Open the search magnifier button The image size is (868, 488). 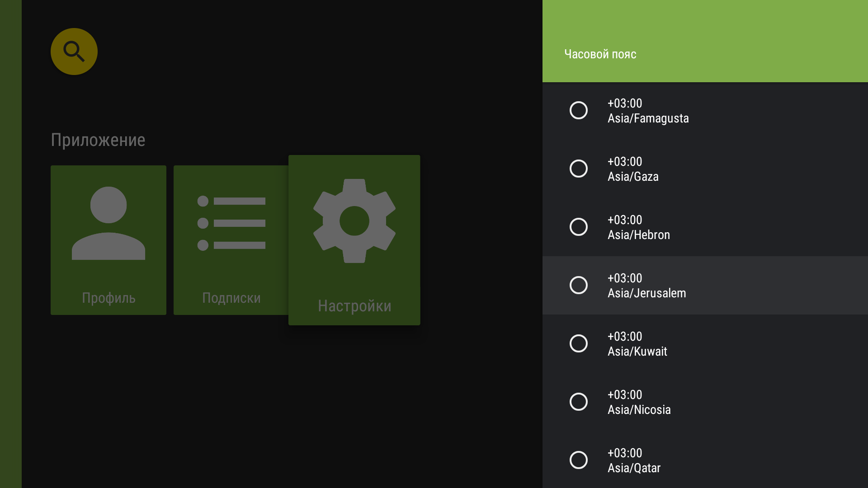[x=74, y=52]
